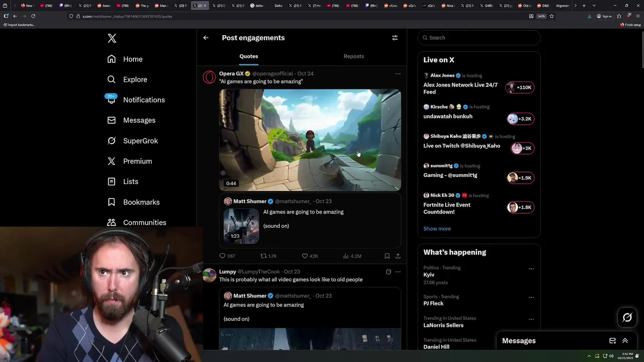Play the Opera GX video thumbnail
The image size is (644, 362).
click(x=310, y=140)
